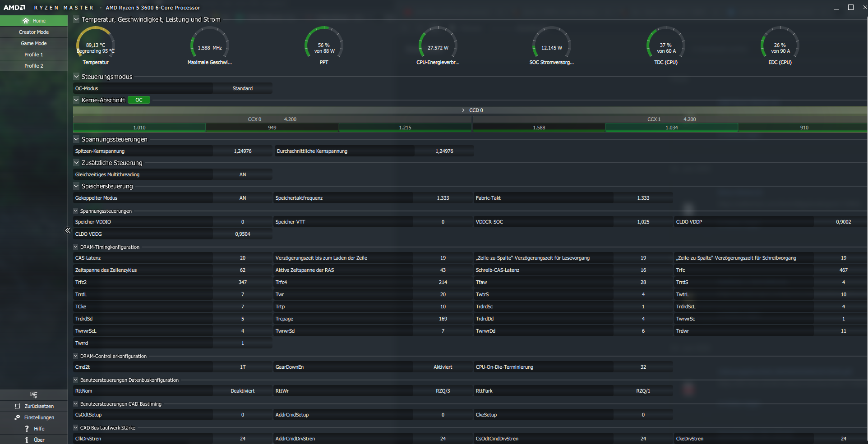The width and height of the screenshot is (868, 444).
Task: Expand the CCD 0 chevron
Action: pos(463,110)
